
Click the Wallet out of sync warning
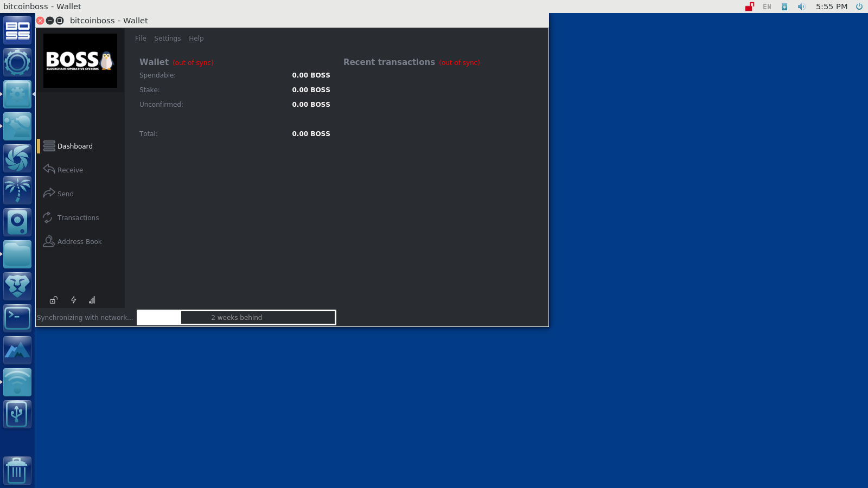193,63
